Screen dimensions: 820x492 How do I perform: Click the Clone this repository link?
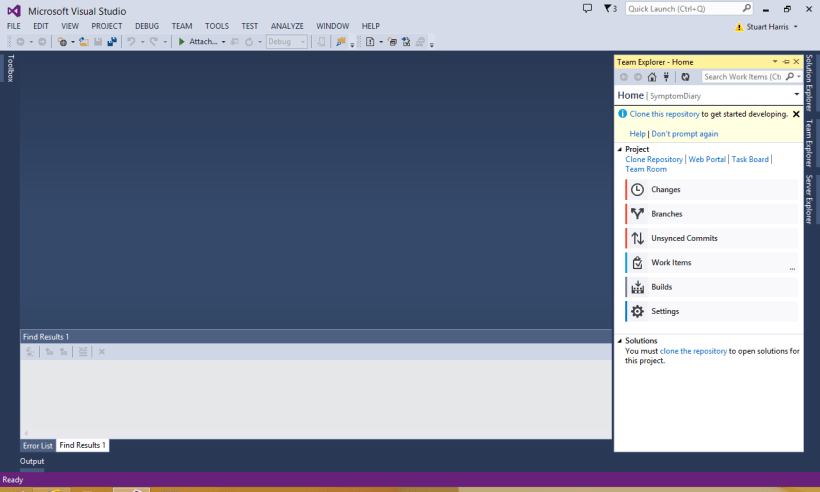click(664, 114)
